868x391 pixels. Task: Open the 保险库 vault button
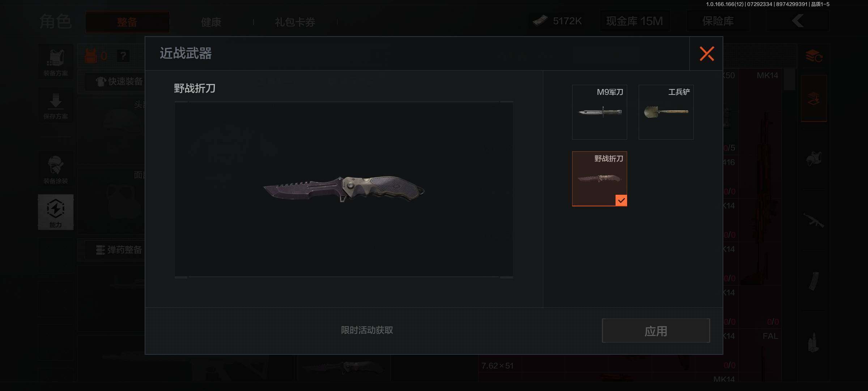point(718,21)
